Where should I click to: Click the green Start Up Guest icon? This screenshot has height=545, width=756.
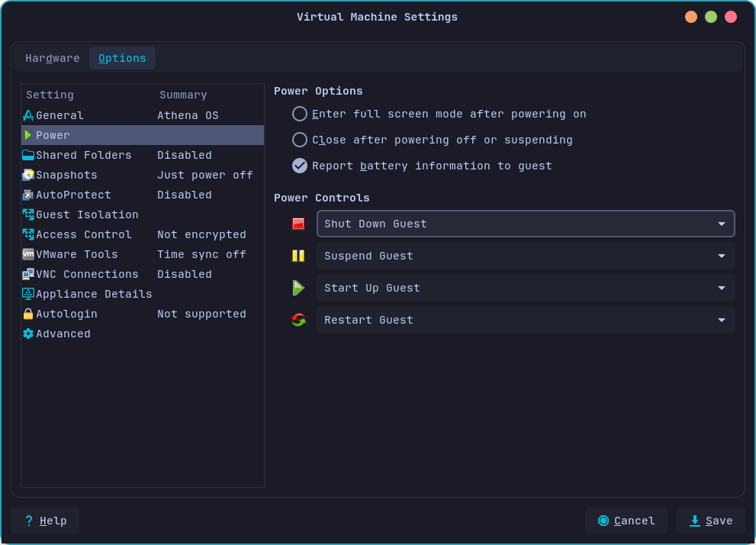[x=298, y=288]
